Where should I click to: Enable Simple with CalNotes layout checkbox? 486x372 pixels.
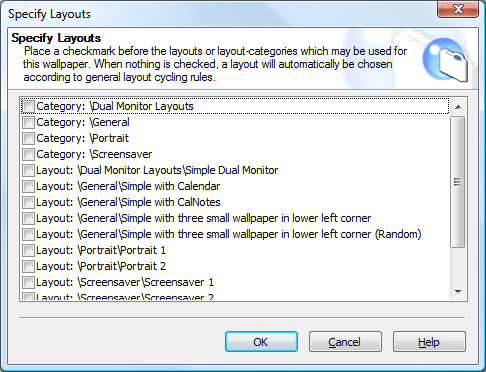28,202
